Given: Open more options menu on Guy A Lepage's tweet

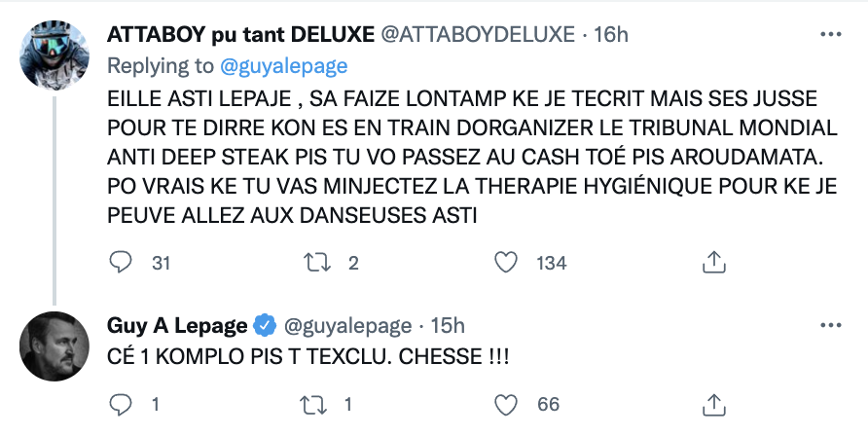Looking at the screenshot, I should pos(830,325).
